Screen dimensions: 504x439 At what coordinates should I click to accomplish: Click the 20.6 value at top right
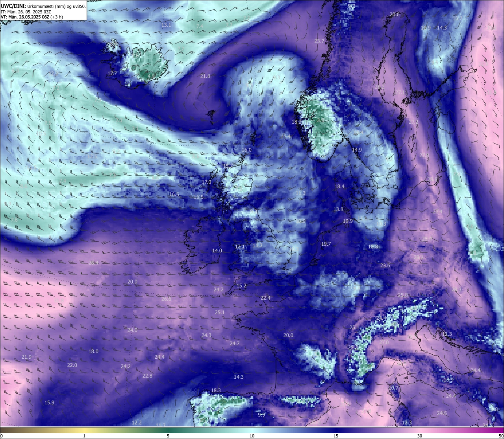tap(395, 15)
